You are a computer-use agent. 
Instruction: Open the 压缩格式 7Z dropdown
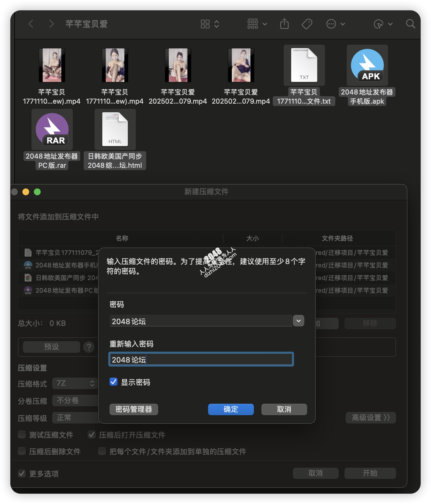pyautogui.click(x=75, y=383)
